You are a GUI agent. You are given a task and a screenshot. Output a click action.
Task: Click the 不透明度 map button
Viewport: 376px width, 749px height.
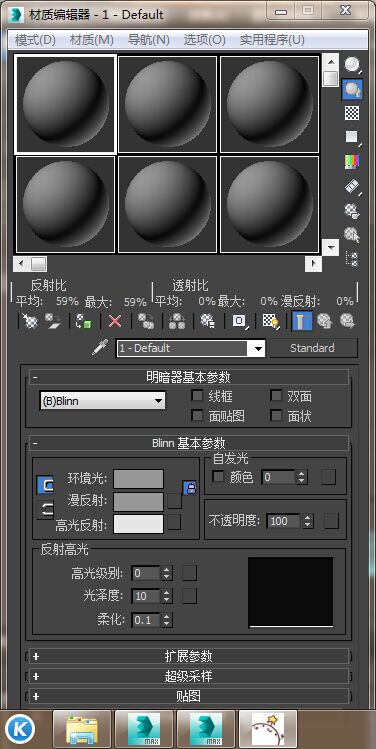tap(332, 521)
